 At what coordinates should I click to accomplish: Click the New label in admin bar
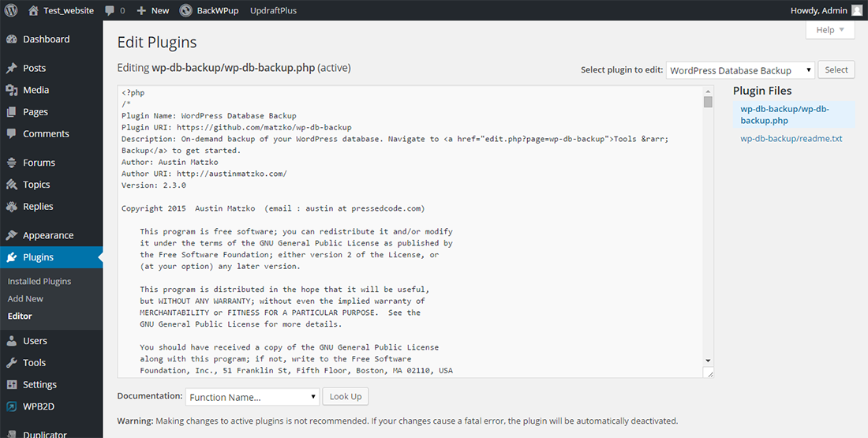tap(160, 10)
